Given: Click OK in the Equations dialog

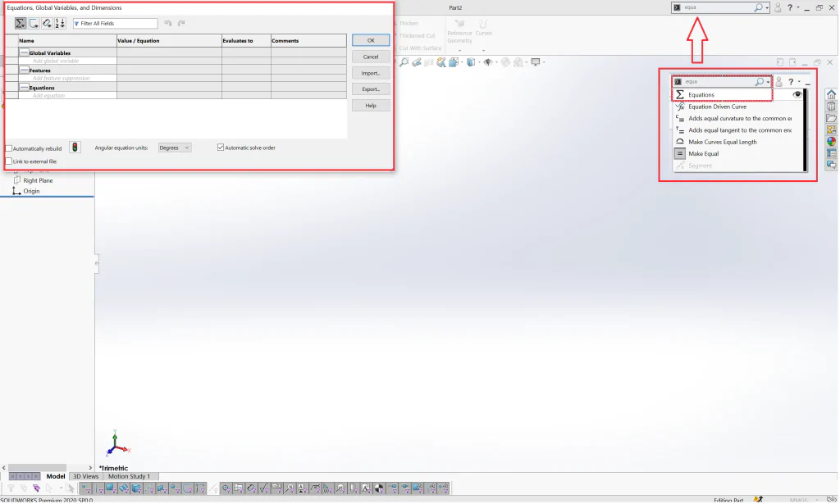Looking at the screenshot, I should tap(371, 40).
